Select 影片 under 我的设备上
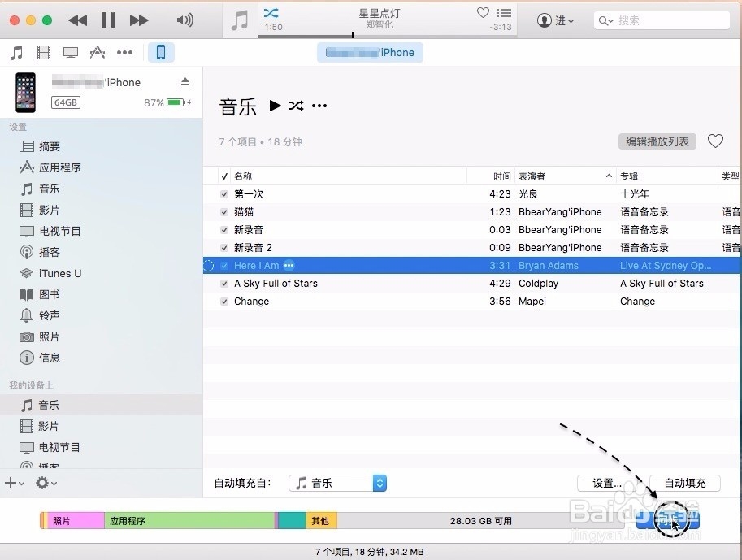 point(40,426)
